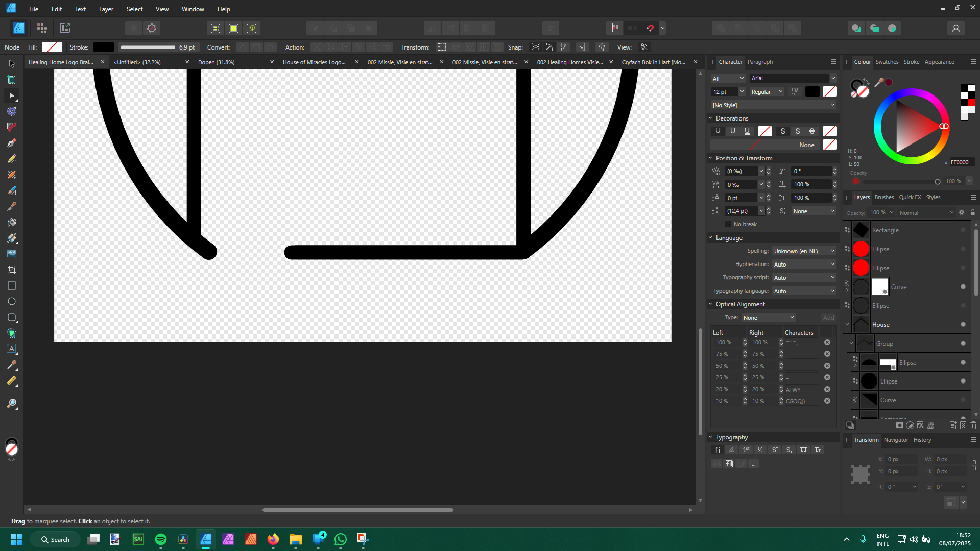Image resolution: width=980 pixels, height=551 pixels.
Task: Click the colour picker eyedropper in Colour panel
Action: pos(879,82)
